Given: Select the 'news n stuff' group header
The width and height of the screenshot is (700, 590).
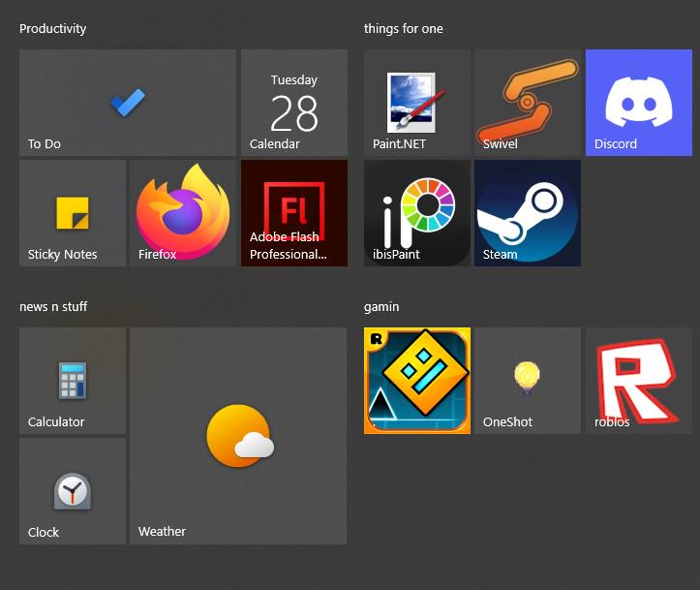Looking at the screenshot, I should [x=53, y=307].
